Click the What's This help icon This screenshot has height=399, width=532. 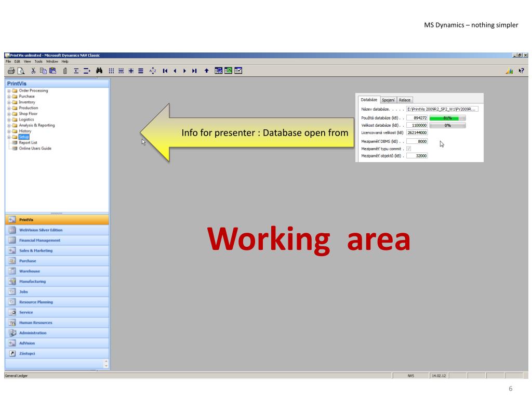[x=521, y=71]
